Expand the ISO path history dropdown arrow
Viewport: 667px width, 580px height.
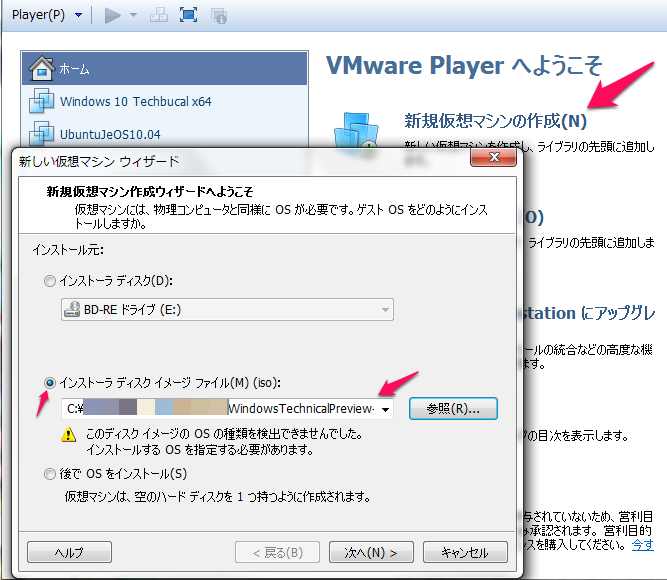click(385, 409)
